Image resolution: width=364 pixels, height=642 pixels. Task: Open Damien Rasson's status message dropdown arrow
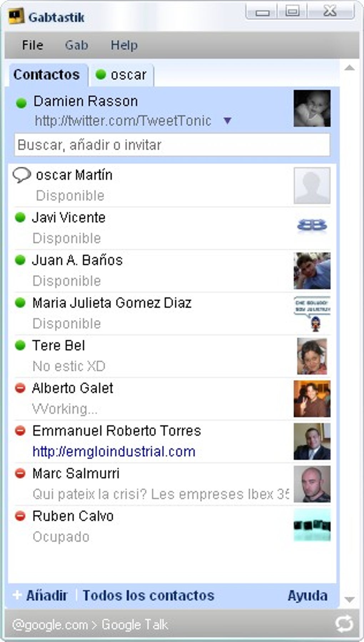[x=227, y=121]
